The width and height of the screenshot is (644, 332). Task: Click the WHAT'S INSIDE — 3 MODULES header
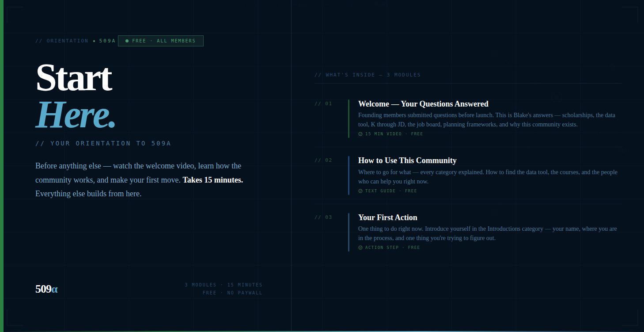(x=367, y=75)
